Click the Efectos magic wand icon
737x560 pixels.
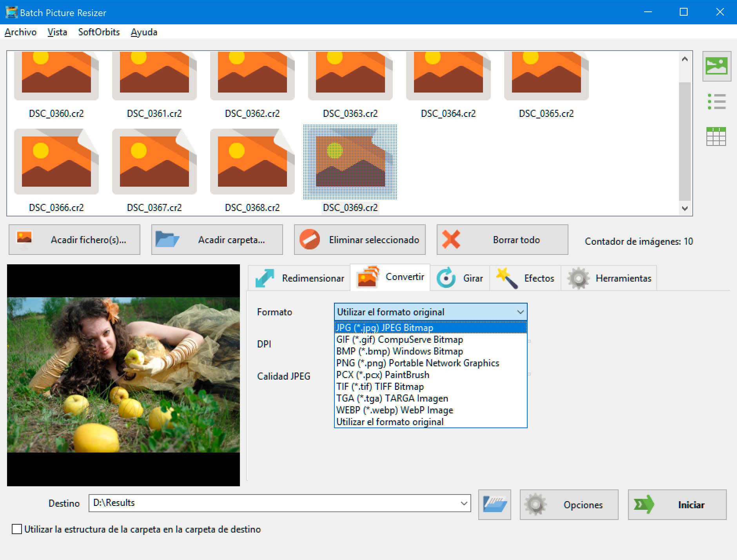pos(507,278)
